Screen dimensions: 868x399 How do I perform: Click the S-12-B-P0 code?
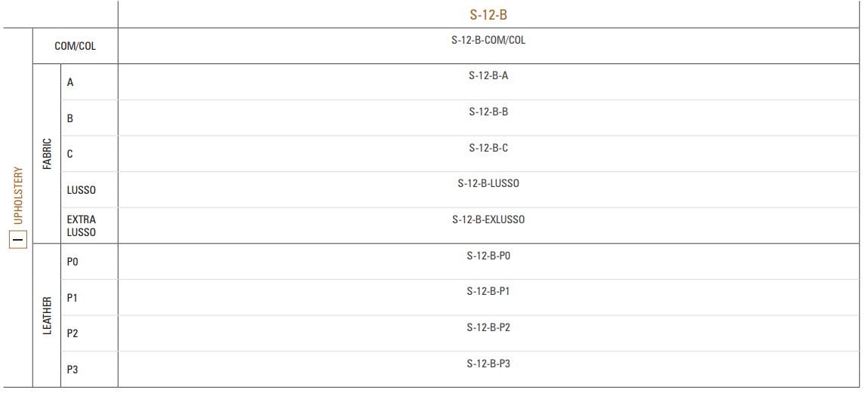click(488, 256)
